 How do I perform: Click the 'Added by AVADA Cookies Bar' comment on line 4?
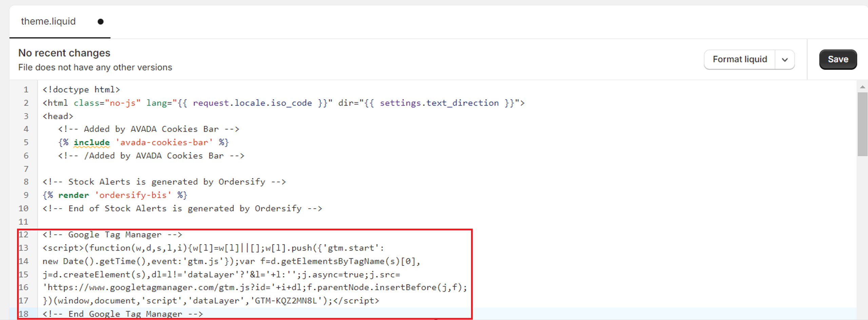click(x=149, y=129)
